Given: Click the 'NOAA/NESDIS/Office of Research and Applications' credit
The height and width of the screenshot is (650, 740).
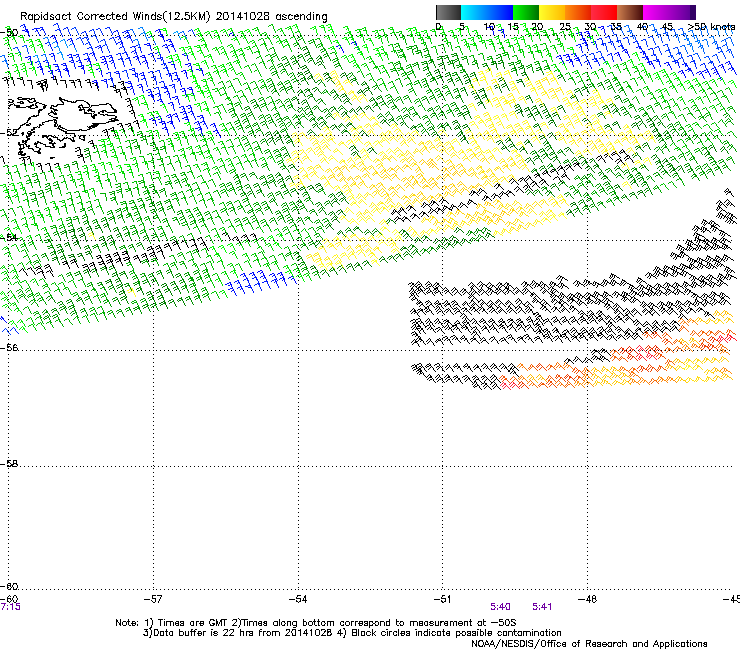Looking at the screenshot, I should [x=589, y=644].
